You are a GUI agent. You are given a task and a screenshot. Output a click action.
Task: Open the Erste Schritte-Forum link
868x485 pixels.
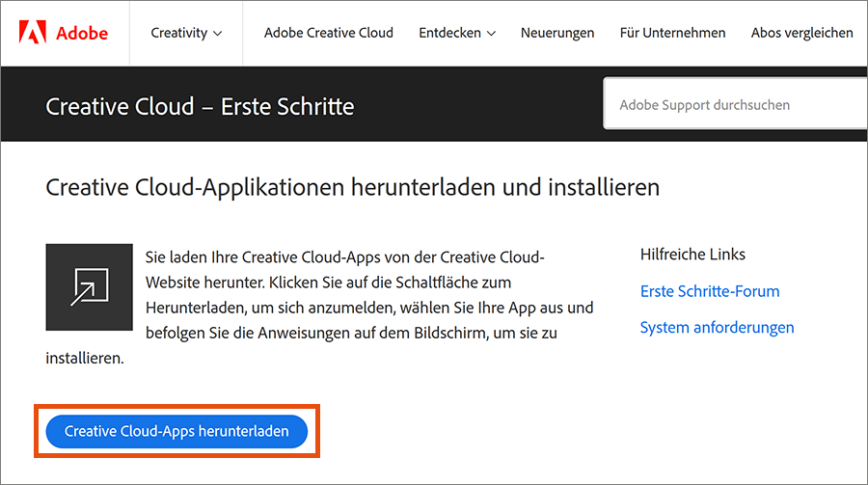710,291
